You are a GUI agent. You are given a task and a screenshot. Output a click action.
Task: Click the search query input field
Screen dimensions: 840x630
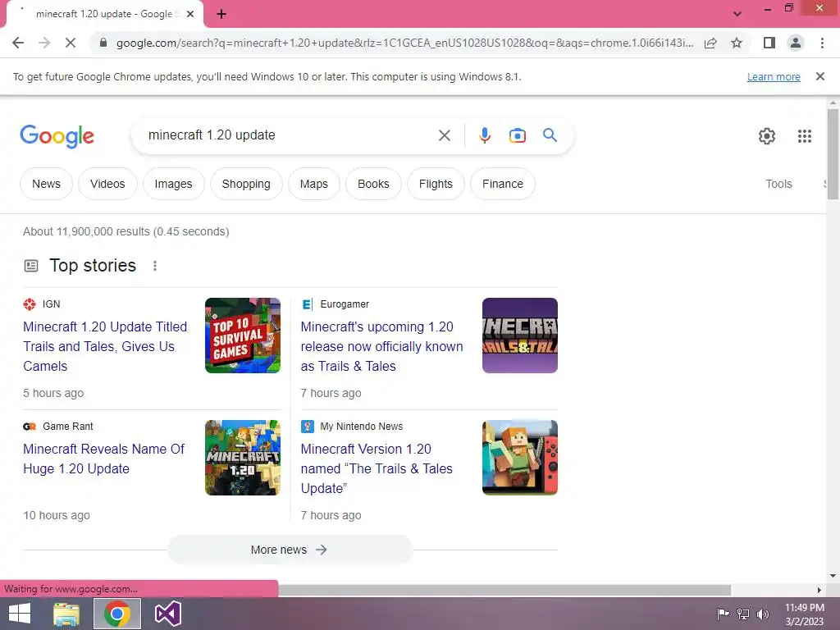click(290, 135)
